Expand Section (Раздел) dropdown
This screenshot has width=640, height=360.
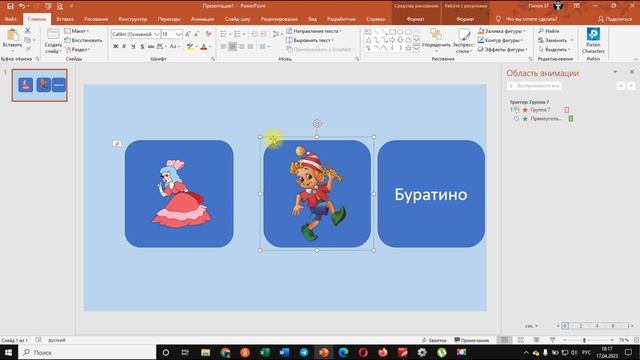pyautogui.click(x=77, y=49)
